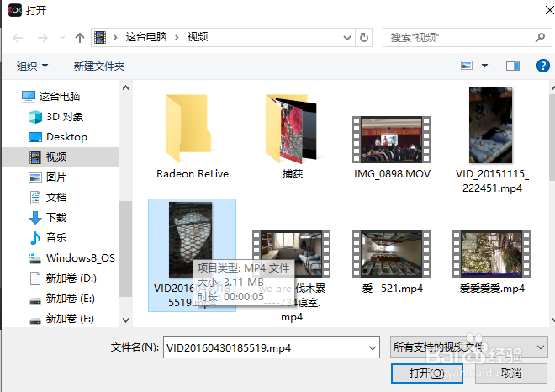Click the 3D 对象 cube icon
The height and width of the screenshot is (392, 555).
(35, 117)
